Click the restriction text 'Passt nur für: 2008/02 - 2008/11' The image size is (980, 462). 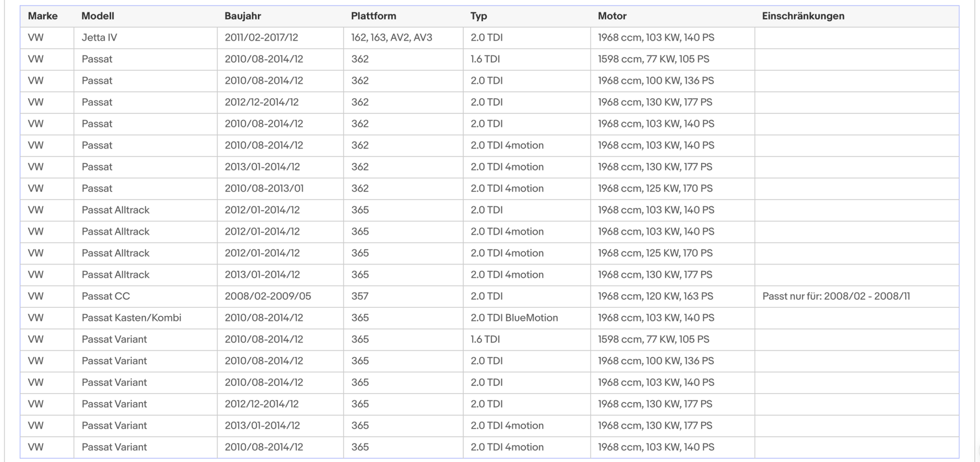pyautogui.click(x=836, y=296)
